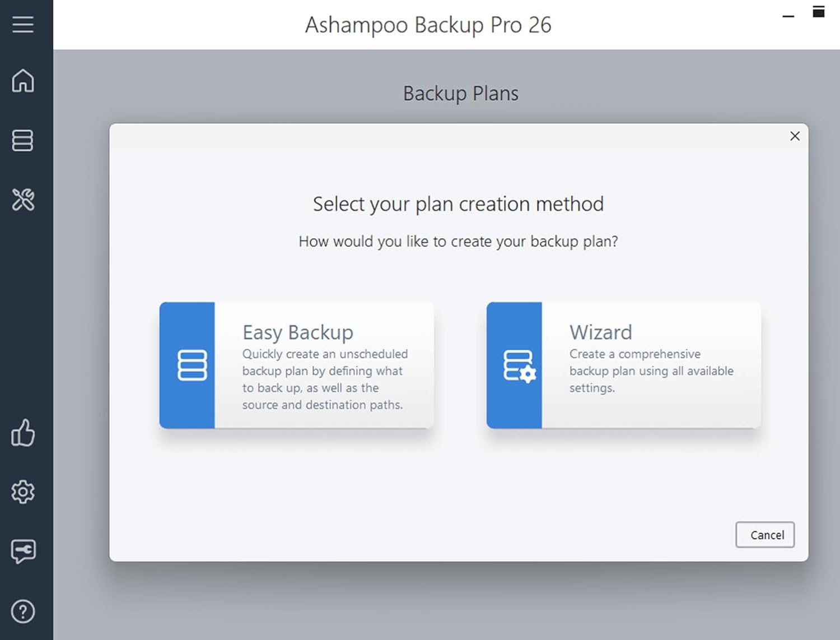Dismiss the plan creation dialog with the X
The width and height of the screenshot is (840, 640).
coord(795,136)
